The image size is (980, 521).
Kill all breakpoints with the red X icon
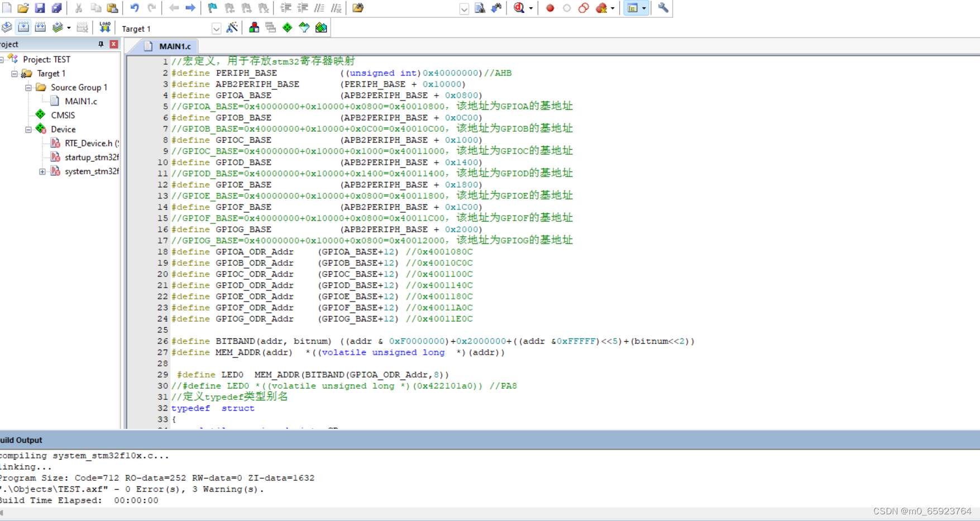click(x=601, y=8)
